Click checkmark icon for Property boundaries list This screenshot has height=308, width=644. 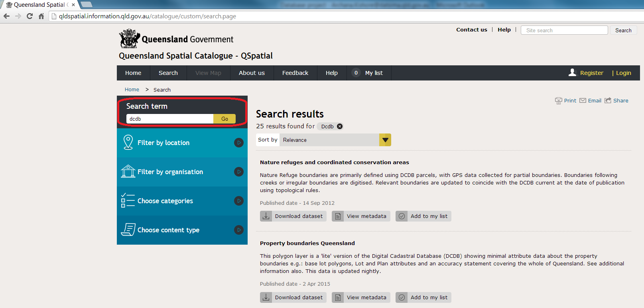[402, 297]
